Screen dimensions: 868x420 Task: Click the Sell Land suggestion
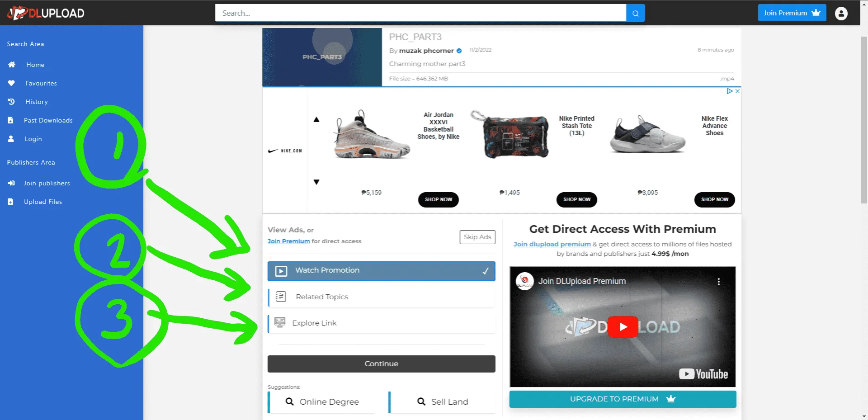pos(442,401)
